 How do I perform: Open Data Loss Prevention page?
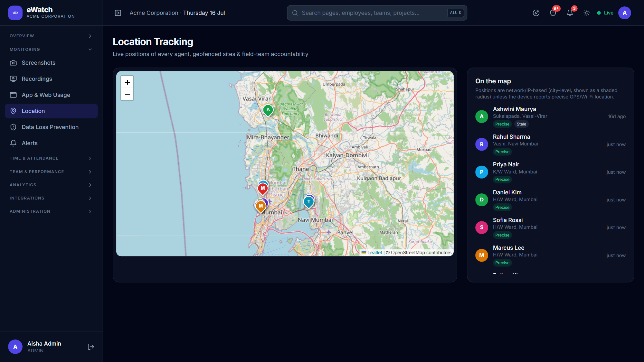pyautogui.click(x=51, y=127)
